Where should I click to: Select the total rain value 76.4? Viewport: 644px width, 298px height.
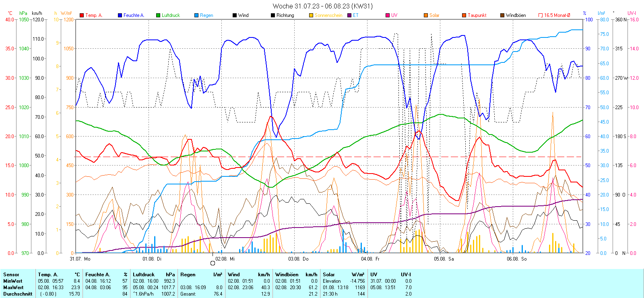pyautogui.click(x=218, y=294)
